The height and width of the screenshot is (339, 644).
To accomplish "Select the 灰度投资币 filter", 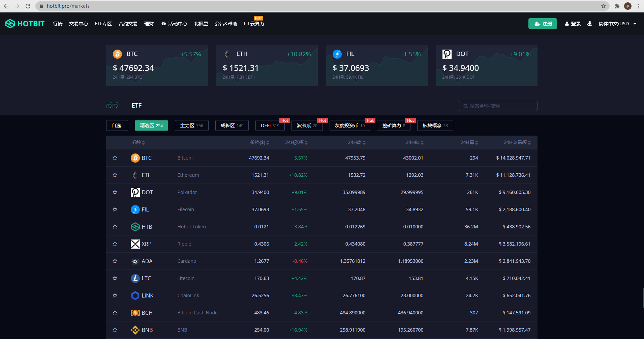I will (350, 125).
